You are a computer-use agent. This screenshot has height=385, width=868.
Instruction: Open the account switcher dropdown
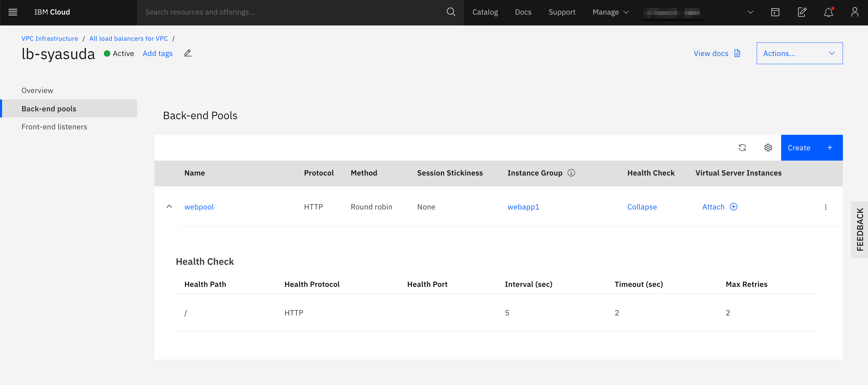750,12
